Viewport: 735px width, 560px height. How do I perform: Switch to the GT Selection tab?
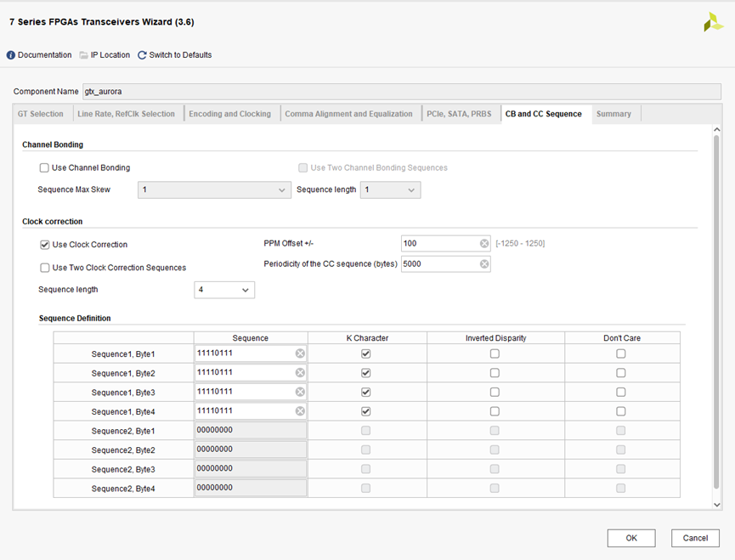(x=41, y=114)
